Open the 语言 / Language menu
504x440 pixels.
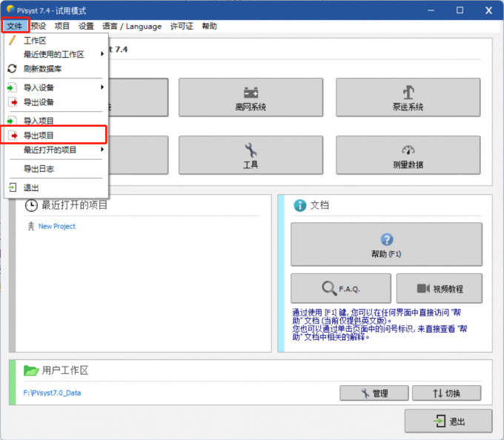tap(132, 27)
